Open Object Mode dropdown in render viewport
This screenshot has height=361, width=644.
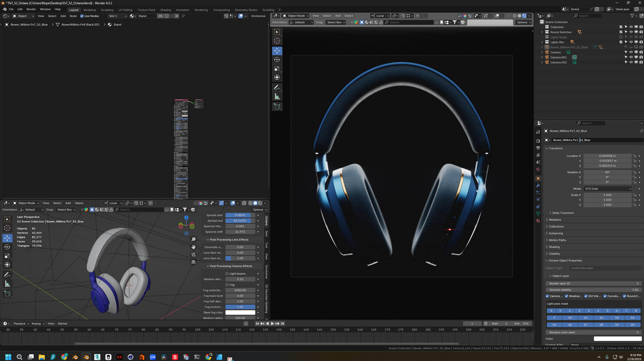[x=296, y=16]
